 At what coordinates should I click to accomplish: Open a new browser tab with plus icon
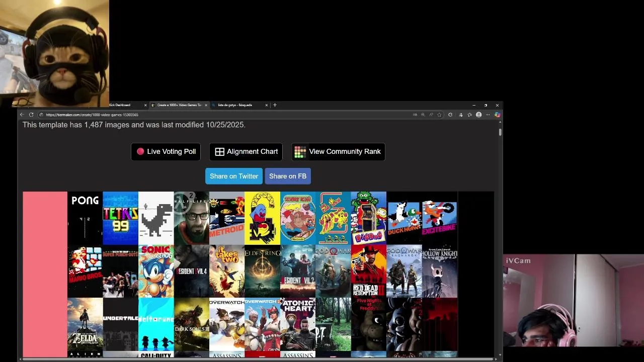[275, 105]
